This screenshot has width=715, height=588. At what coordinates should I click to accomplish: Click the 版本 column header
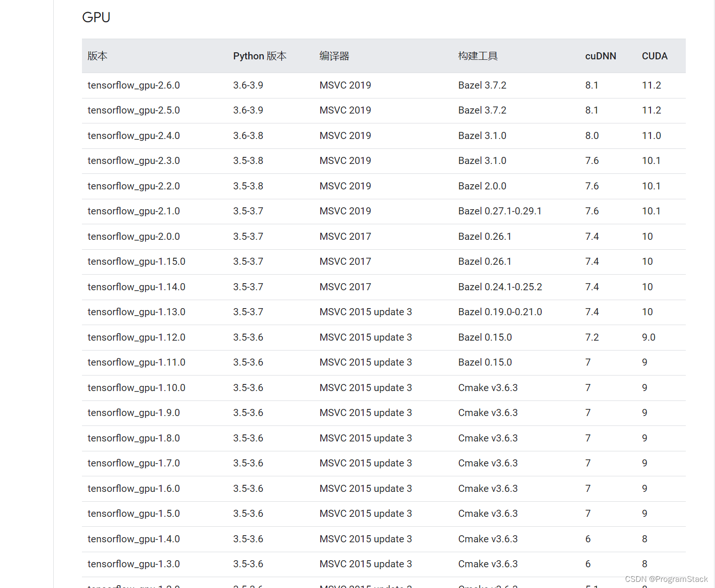[x=97, y=56]
